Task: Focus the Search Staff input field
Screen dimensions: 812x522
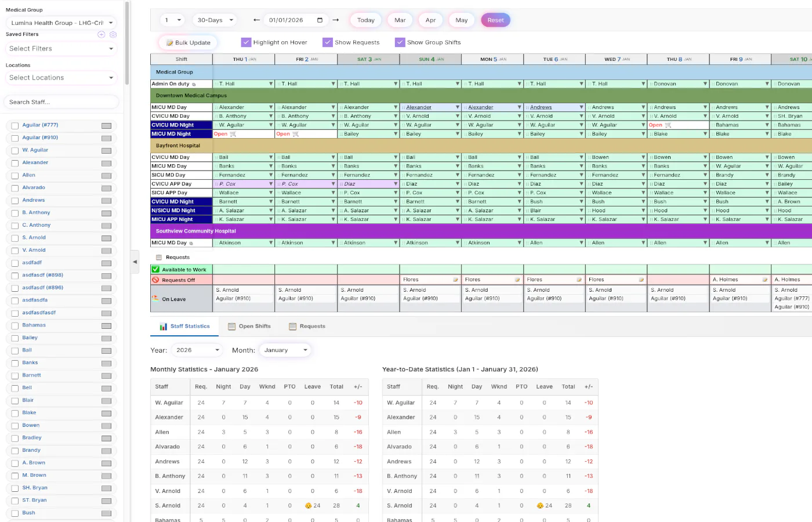Action: pyautogui.click(x=61, y=102)
